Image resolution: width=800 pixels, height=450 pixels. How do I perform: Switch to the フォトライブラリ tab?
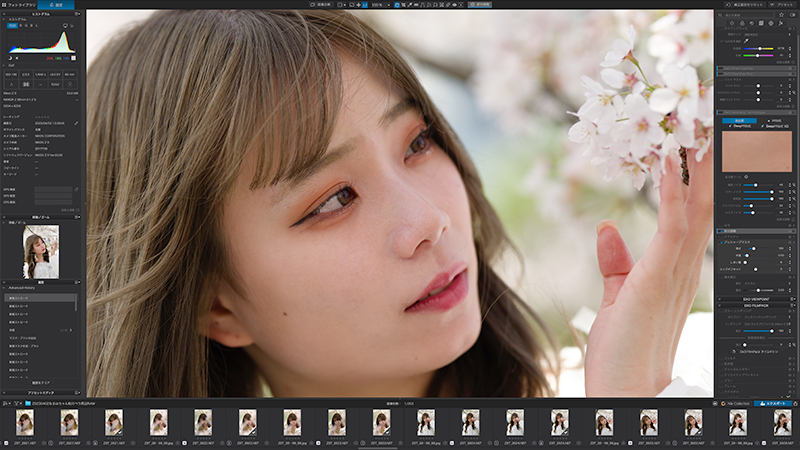point(18,5)
